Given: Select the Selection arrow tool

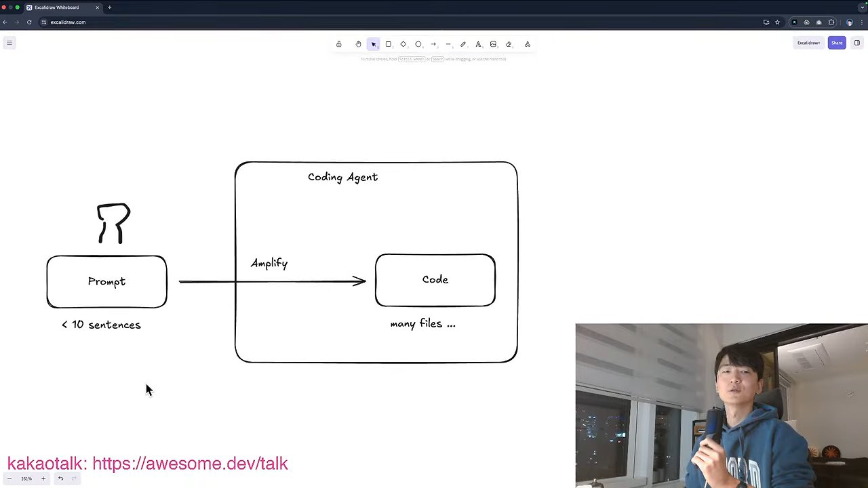Looking at the screenshot, I should (374, 44).
